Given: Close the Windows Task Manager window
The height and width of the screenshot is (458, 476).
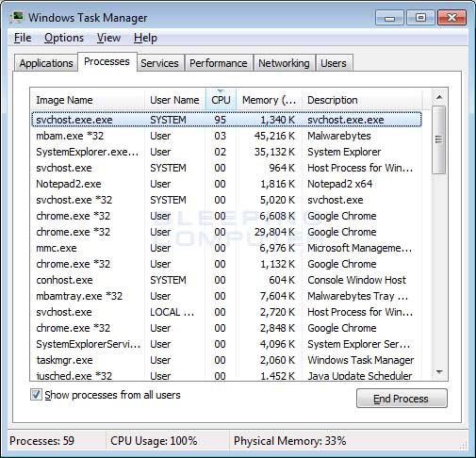Looking at the screenshot, I should [x=451, y=18].
